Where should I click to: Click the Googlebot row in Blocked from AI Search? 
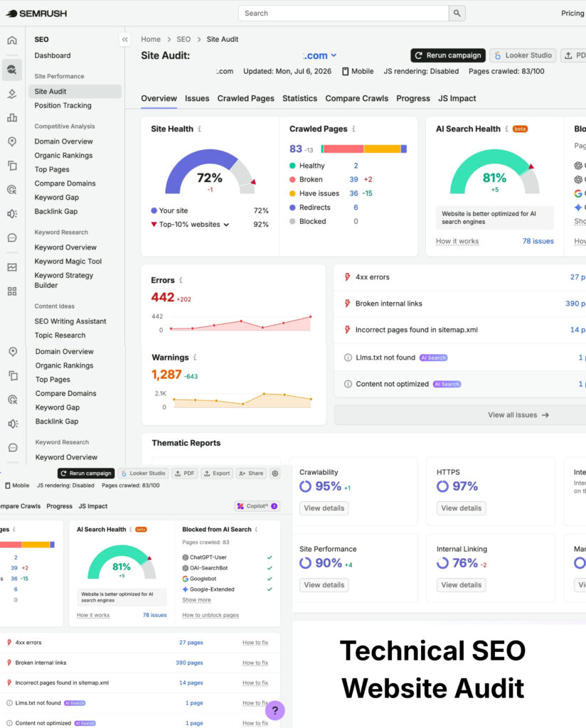[x=227, y=579]
